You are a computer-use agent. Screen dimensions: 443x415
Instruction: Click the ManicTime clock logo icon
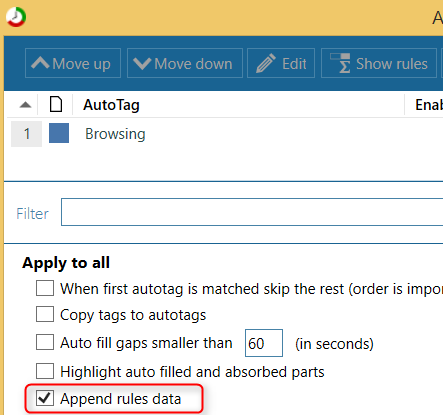[16, 17]
